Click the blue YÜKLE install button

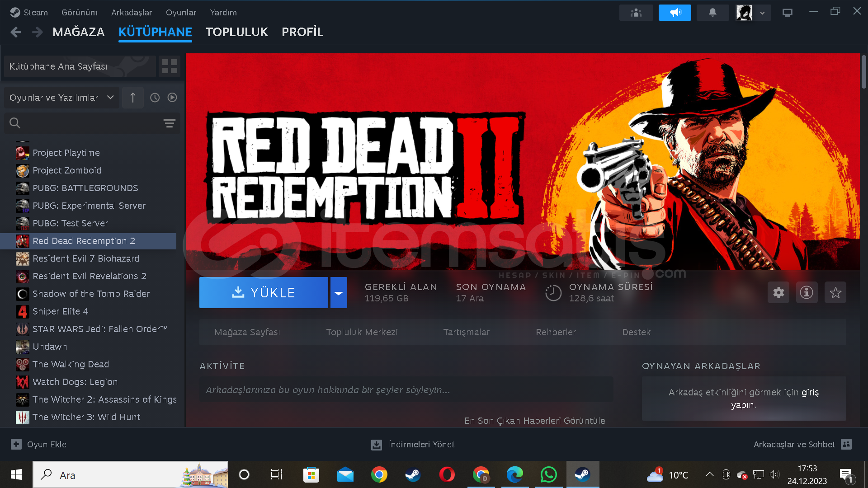[264, 293]
